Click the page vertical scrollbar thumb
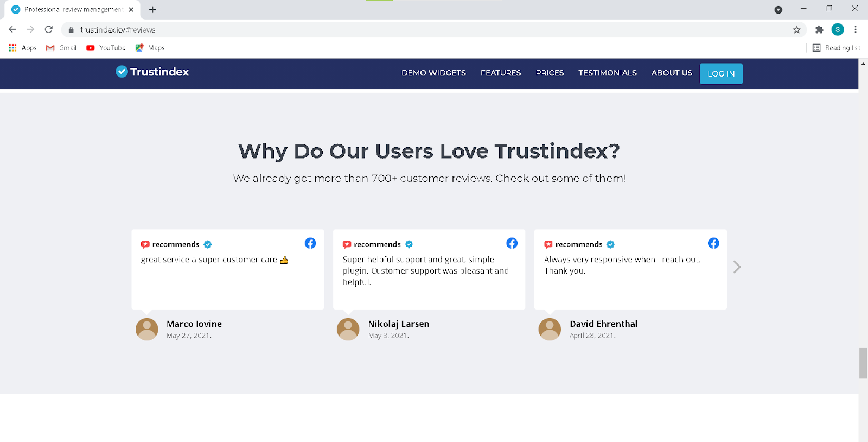Screen dimensions: 868x442 pyautogui.click(x=863, y=363)
